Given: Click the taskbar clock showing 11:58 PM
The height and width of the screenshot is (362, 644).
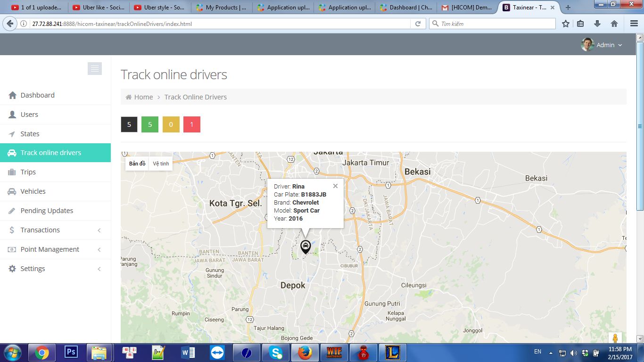Looking at the screenshot, I should [x=620, y=353].
